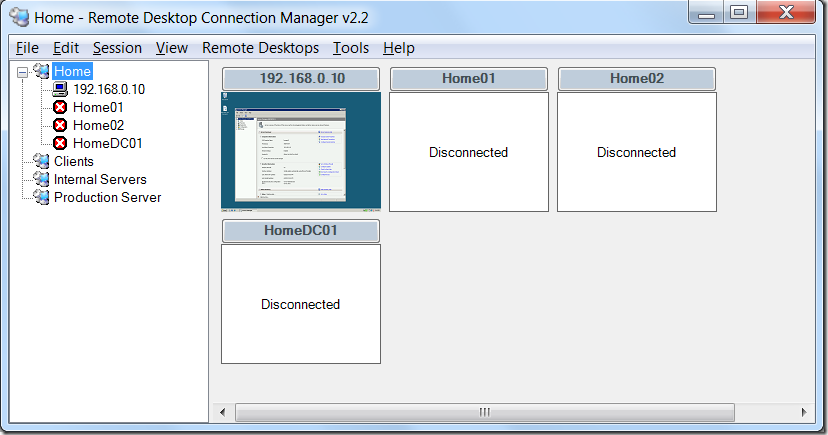Close the Remote Desktop Connection Manager window
828x435 pixels.
point(786,13)
